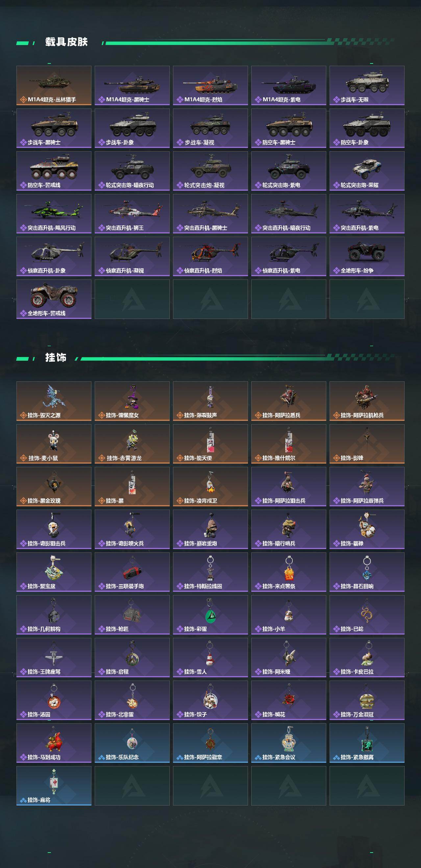The width and height of the screenshot is (421, 868).
Task: Open the M1A4坦克-烈焰 skin card
Action: point(210,85)
